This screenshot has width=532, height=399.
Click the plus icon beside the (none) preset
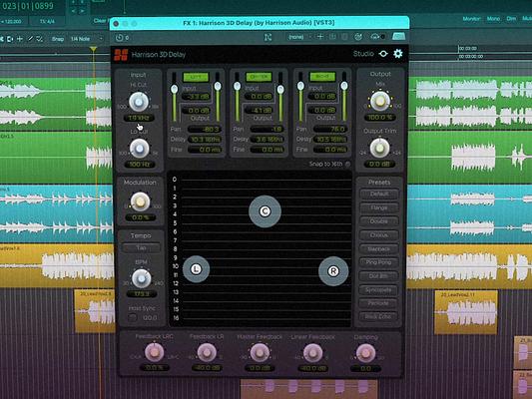click(320, 37)
